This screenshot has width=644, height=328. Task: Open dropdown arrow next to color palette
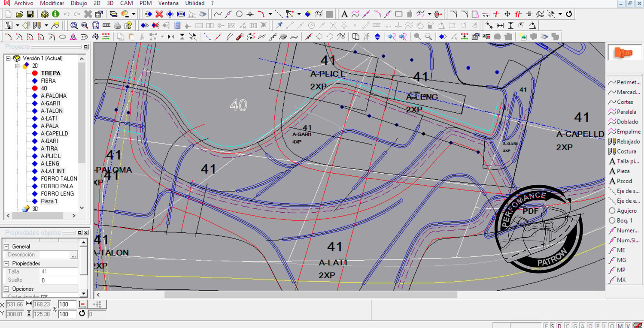tap(134, 14)
